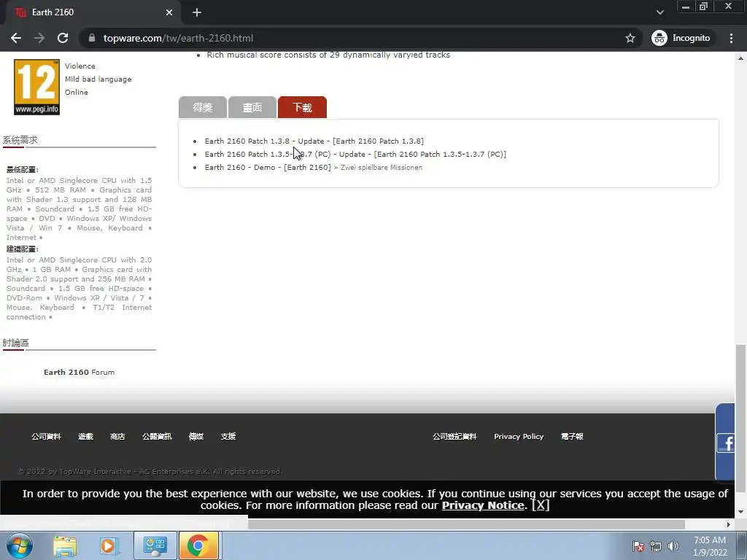
Task: Select the 下載 tab
Action: point(302,107)
